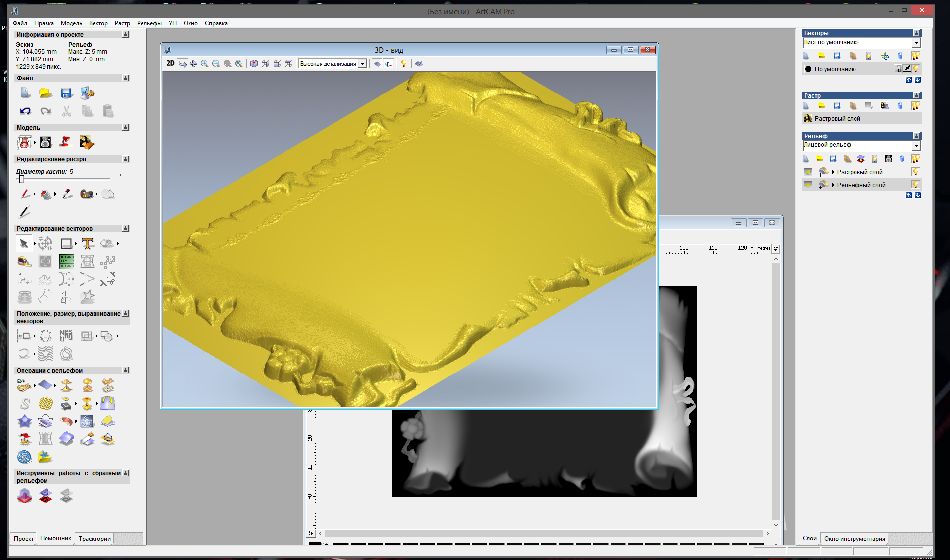Open the Рельефы menu
Image resolution: width=950 pixels, height=560 pixels.
click(149, 23)
